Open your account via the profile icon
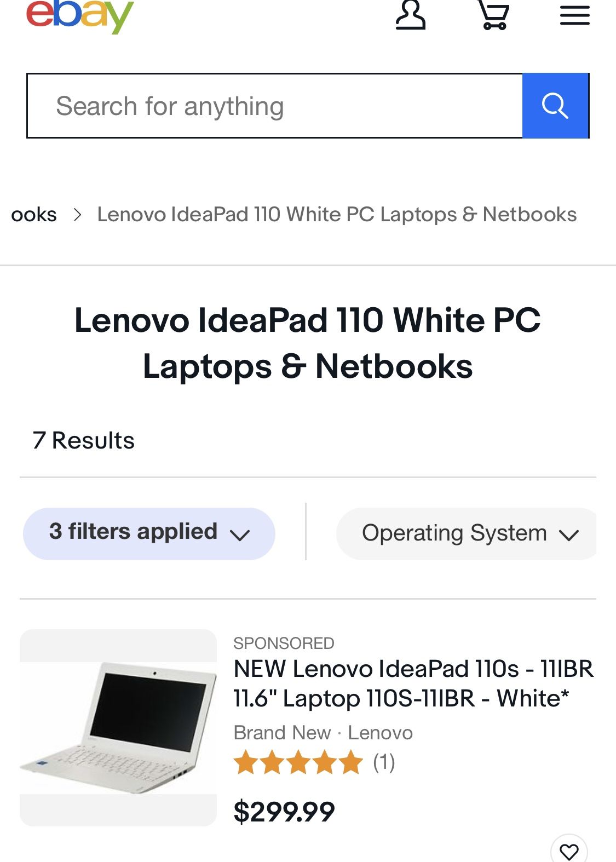 tap(410, 15)
